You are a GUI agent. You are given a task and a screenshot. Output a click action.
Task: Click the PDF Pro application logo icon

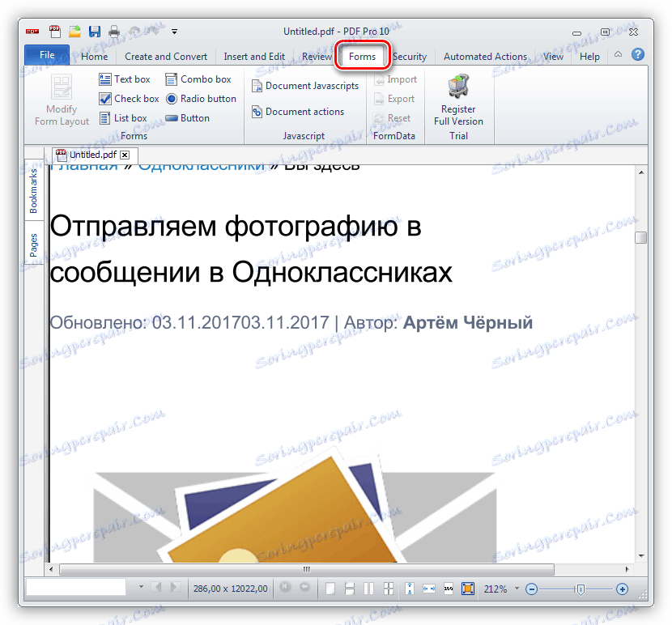(32, 32)
